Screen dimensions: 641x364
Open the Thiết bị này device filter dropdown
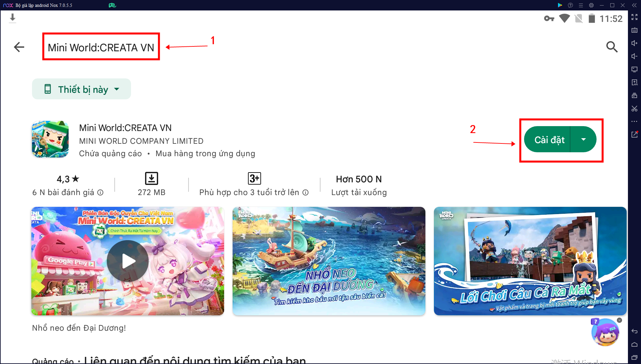(81, 89)
